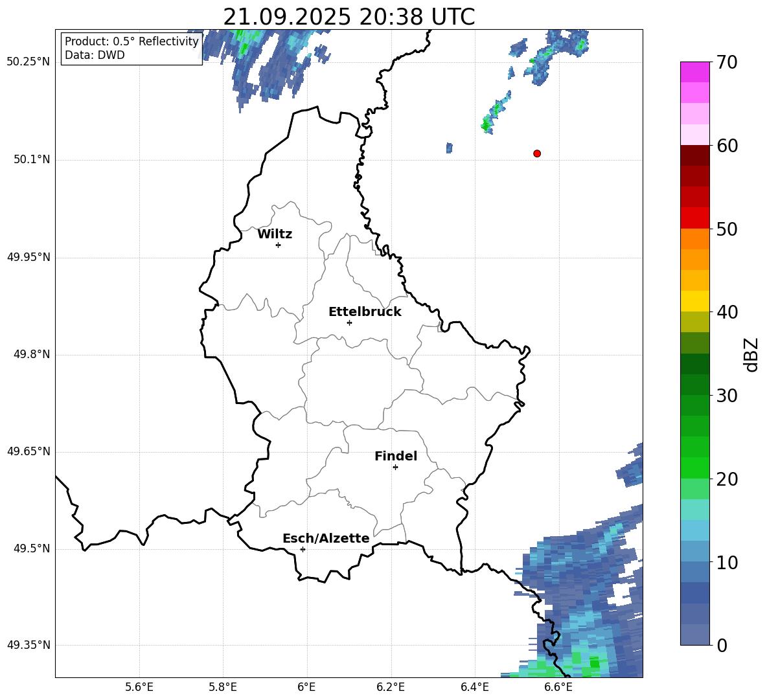Click the yellow colorbar segment above 40
Screen dimensions: 767x700
tap(694, 301)
